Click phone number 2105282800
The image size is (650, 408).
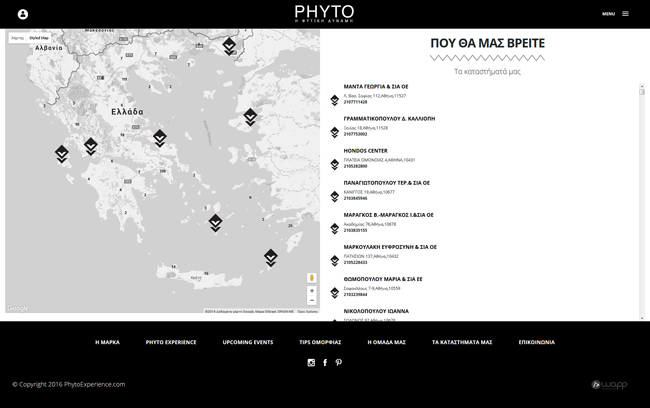click(355, 166)
